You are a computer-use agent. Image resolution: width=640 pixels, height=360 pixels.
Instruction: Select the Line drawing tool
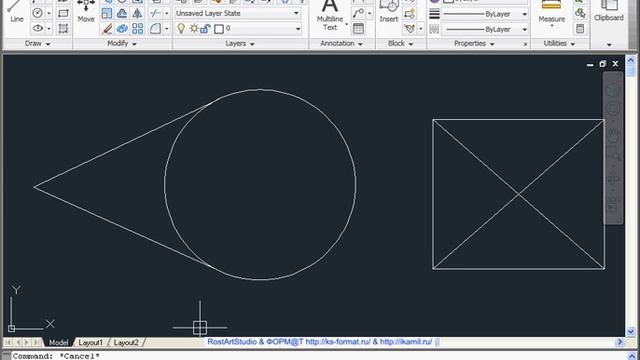click(x=16, y=11)
